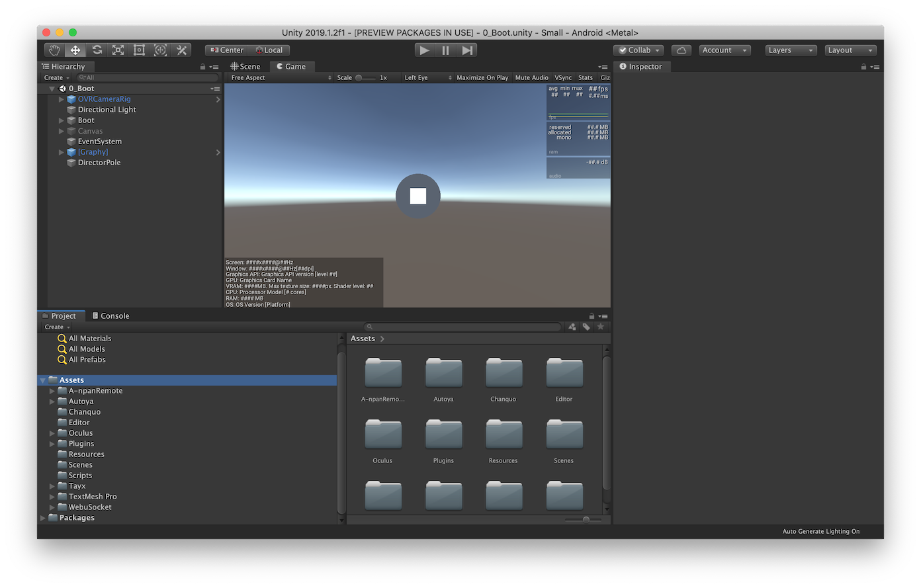This screenshot has height=588, width=921.
Task: Click the Chanquo folder thumbnail
Action: (x=504, y=372)
